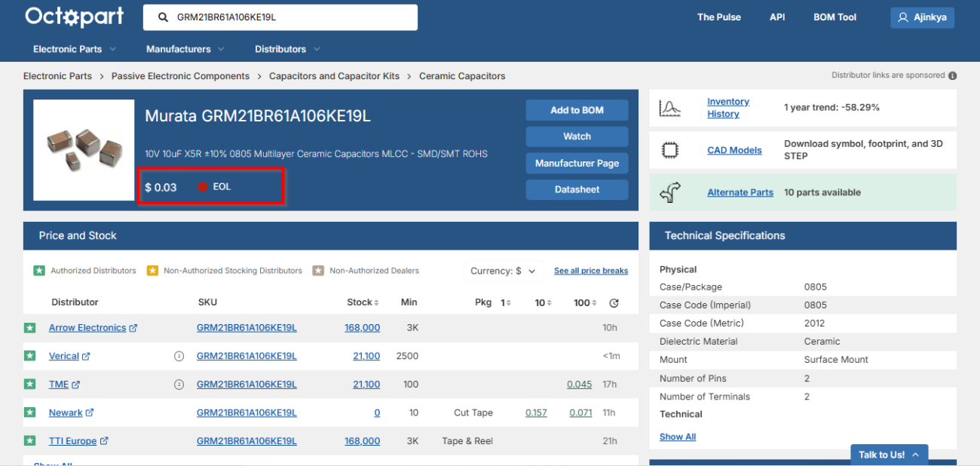Go to Passive Electronic Components breadcrumb
Image resolution: width=980 pixels, height=466 pixels.
point(180,76)
